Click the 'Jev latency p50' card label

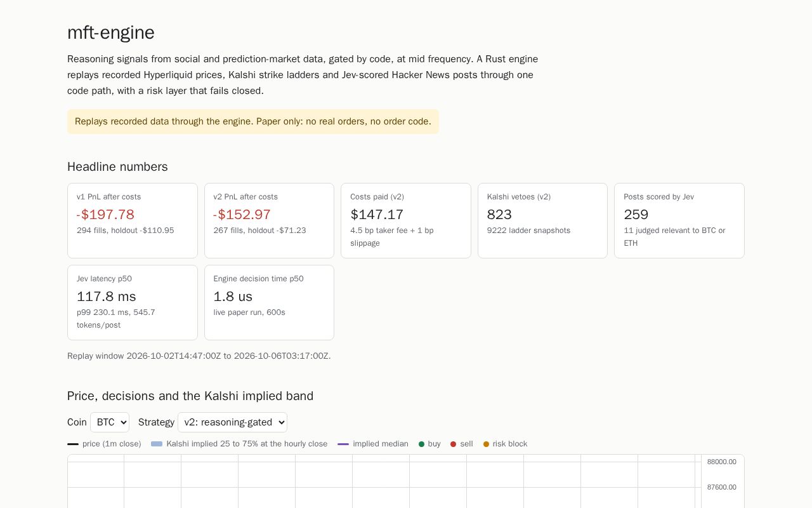[104, 279]
